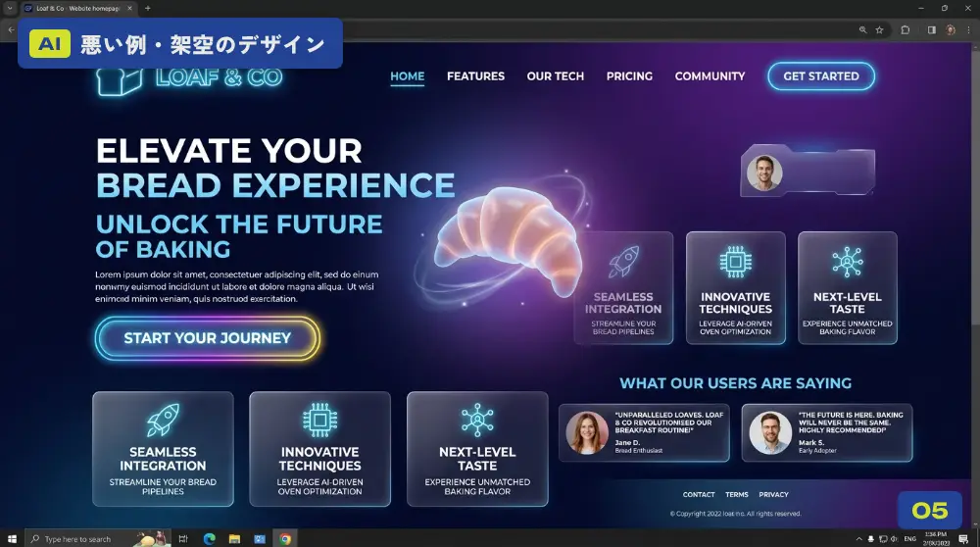Open the PRICING nav item
The height and width of the screenshot is (547, 980).
[629, 76]
